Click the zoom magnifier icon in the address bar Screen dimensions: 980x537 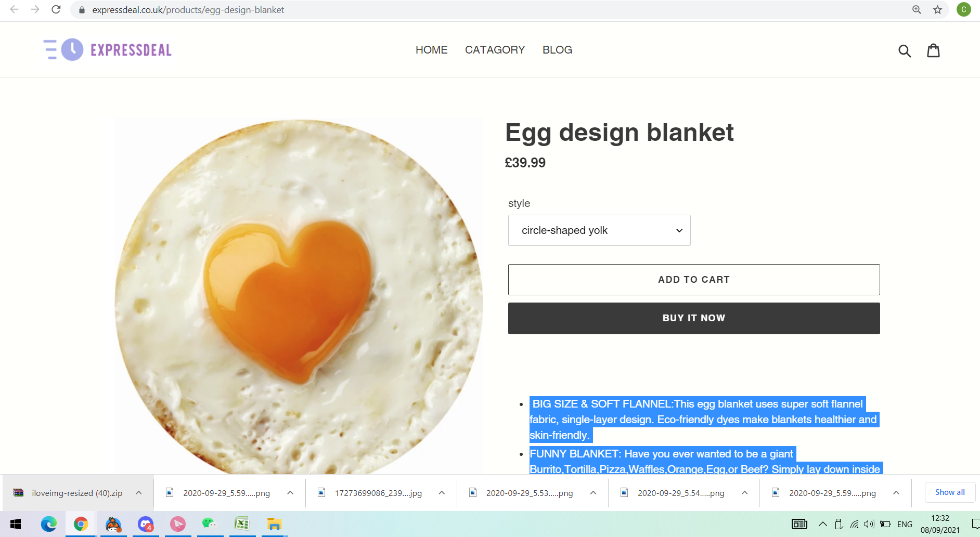[x=917, y=9]
